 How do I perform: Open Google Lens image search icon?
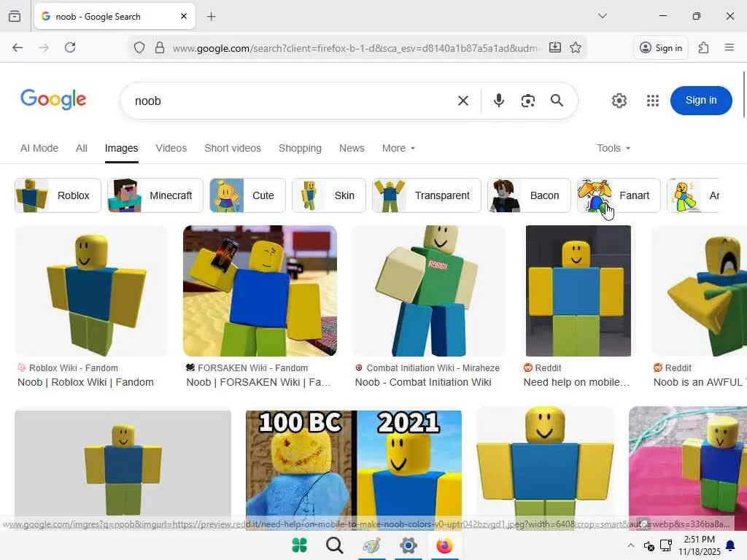(x=528, y=101)
